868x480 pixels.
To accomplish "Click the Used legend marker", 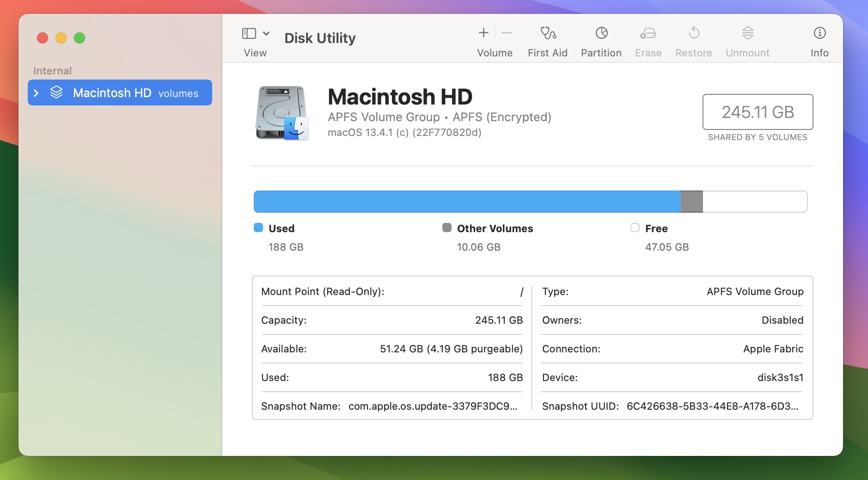I will click(258, 228).
